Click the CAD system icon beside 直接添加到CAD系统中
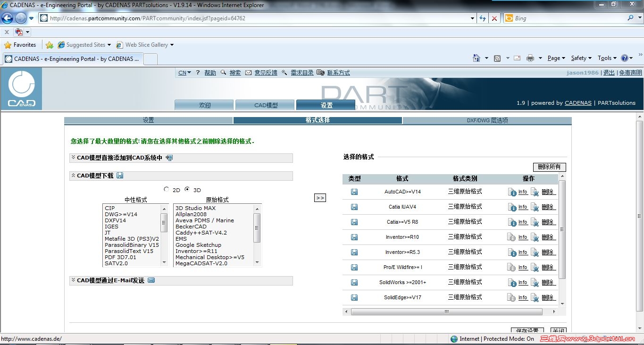 (x=169, y=158)
